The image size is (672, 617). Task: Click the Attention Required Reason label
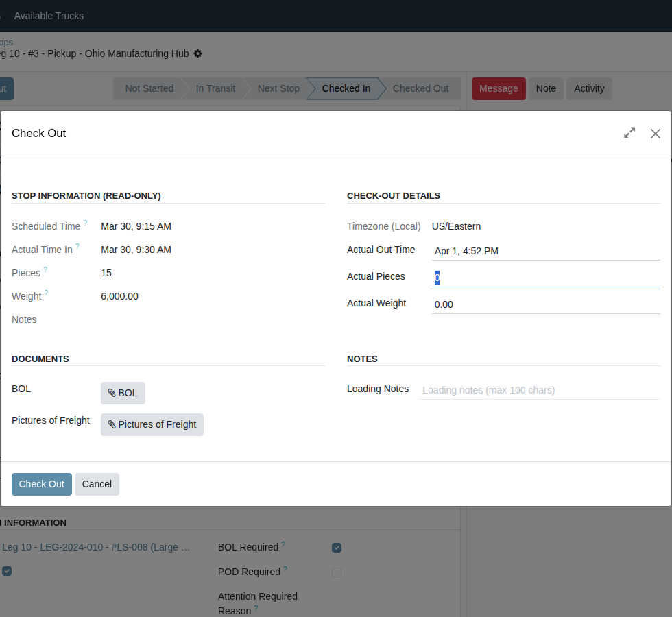[258, 603]
